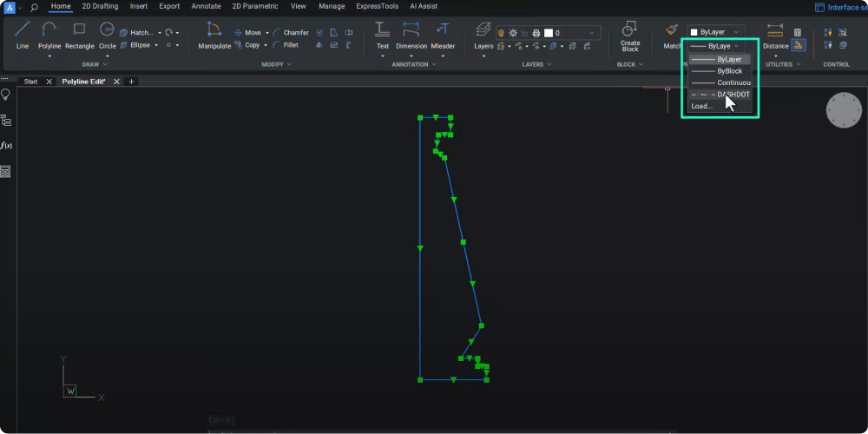Toggle the layer lock padlock icon

tap(524, 33)
